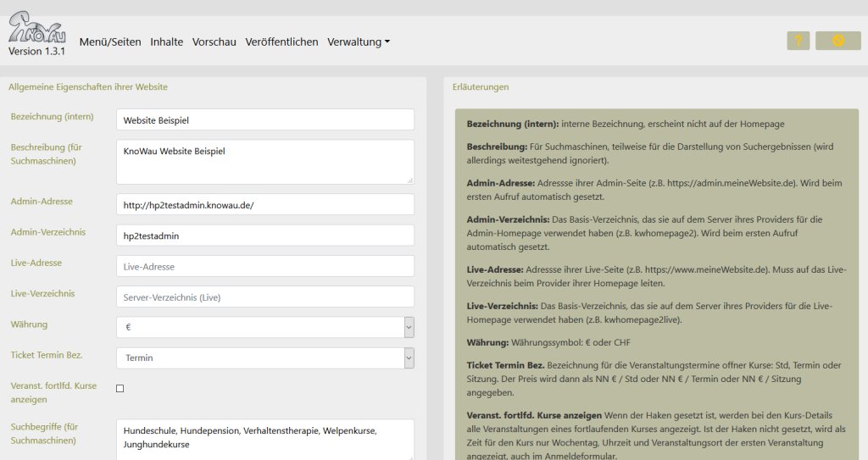The width and height of the screenshot is (868, 460).
Task: Click the Vorschau link
Action: pos(214,42)
